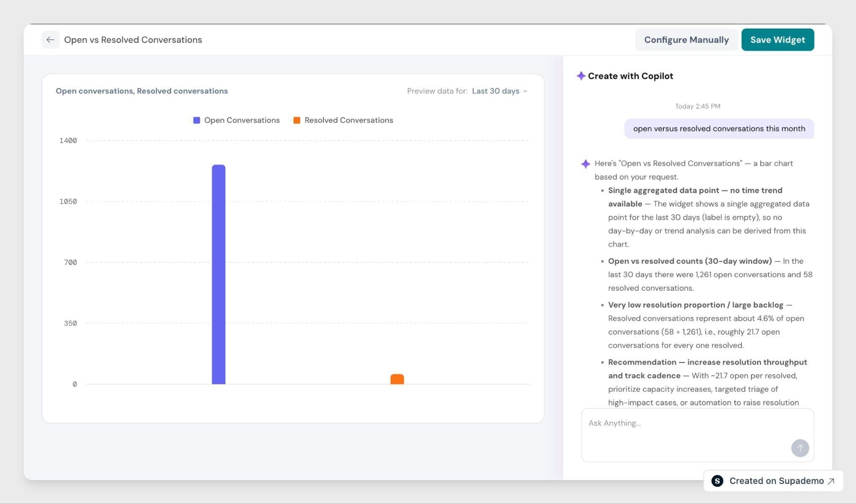Toggle Open Conversations legend series
Screen dimensions: 856x504
tap(236, 120)
